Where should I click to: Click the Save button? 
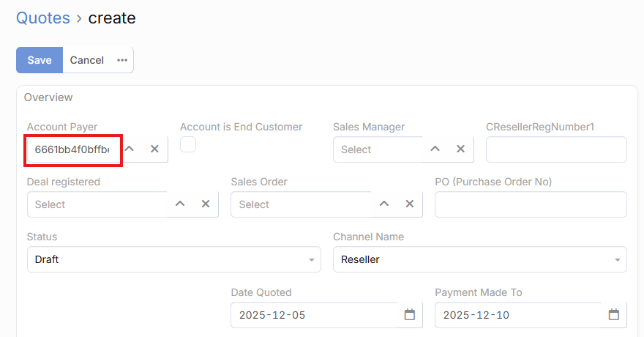[40, 60]
